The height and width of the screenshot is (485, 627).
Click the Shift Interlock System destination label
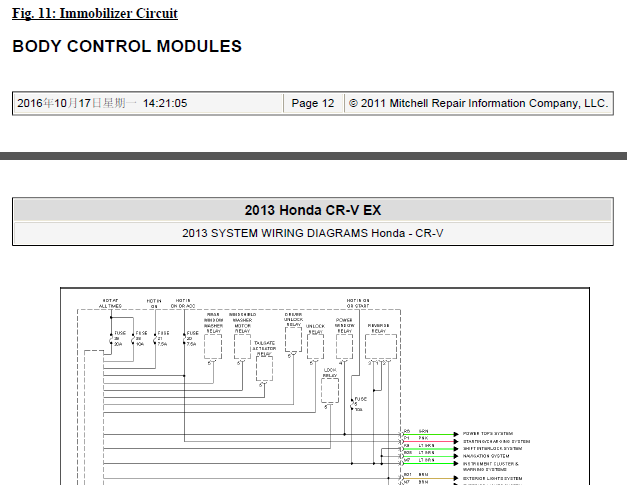[x=492, y=449]
